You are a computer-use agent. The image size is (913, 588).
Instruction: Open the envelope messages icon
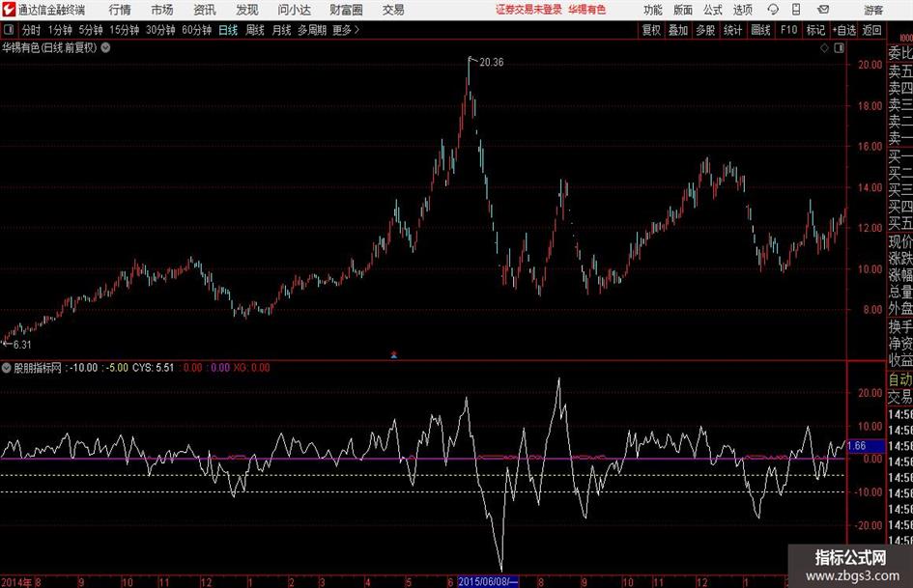[x=823, y=10]
